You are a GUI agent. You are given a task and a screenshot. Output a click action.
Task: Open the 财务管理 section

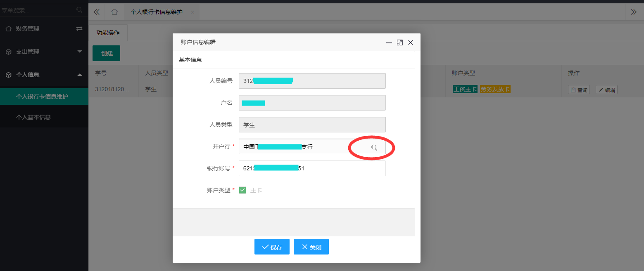pos(28,29)
